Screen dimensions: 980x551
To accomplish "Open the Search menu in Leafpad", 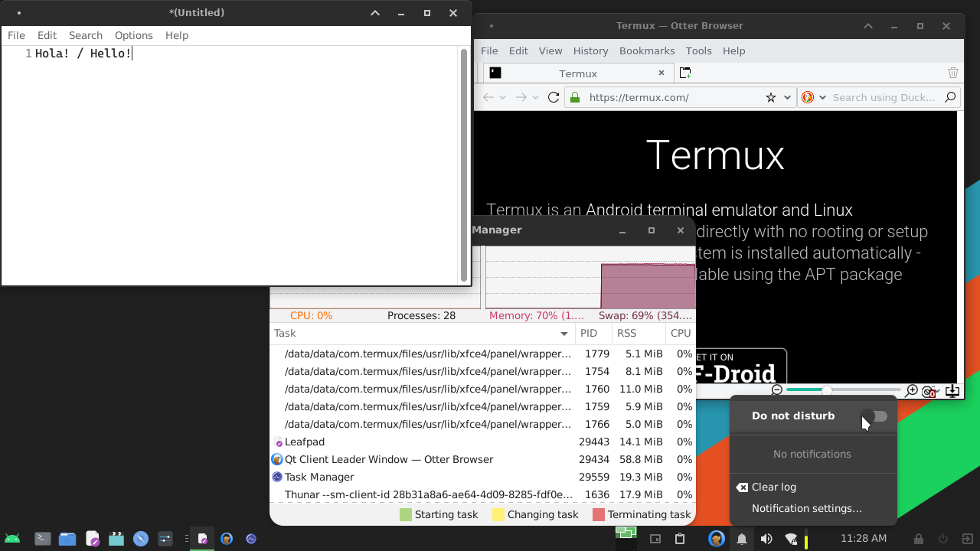I will point(86,35).
